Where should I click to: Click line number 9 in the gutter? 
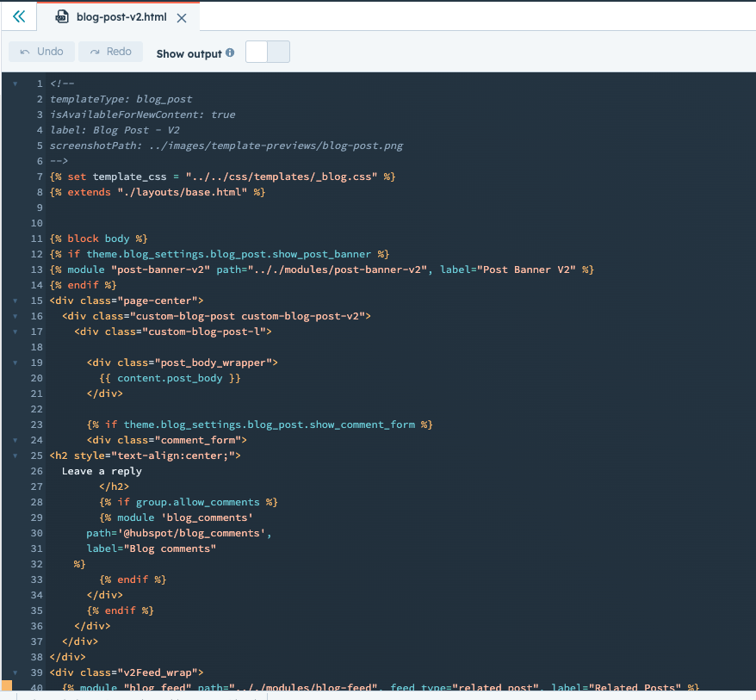pyautogui.click(x=40, y=208)
